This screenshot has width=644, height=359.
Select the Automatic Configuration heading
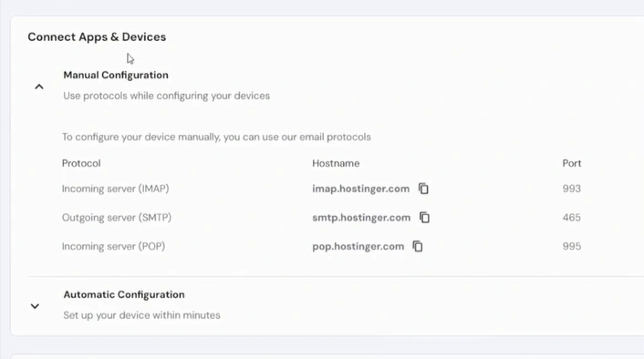124,294
